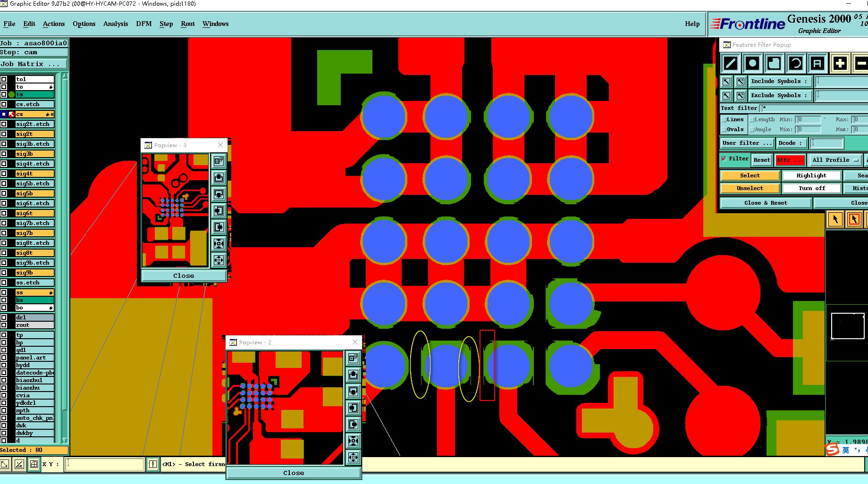This screenshot has height=484, width=868.
Task: Open the Analysis menu
Action: pos(116,24)
